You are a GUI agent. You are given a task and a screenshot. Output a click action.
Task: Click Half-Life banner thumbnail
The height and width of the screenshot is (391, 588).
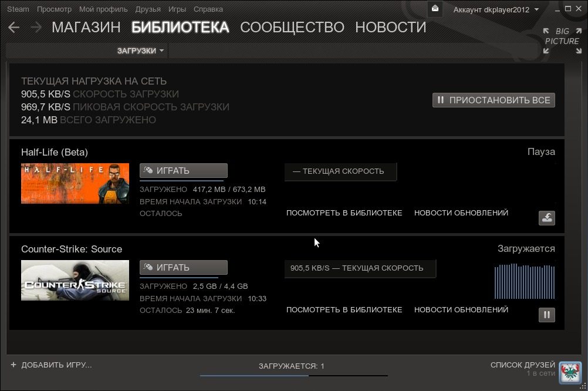[75, 184]
